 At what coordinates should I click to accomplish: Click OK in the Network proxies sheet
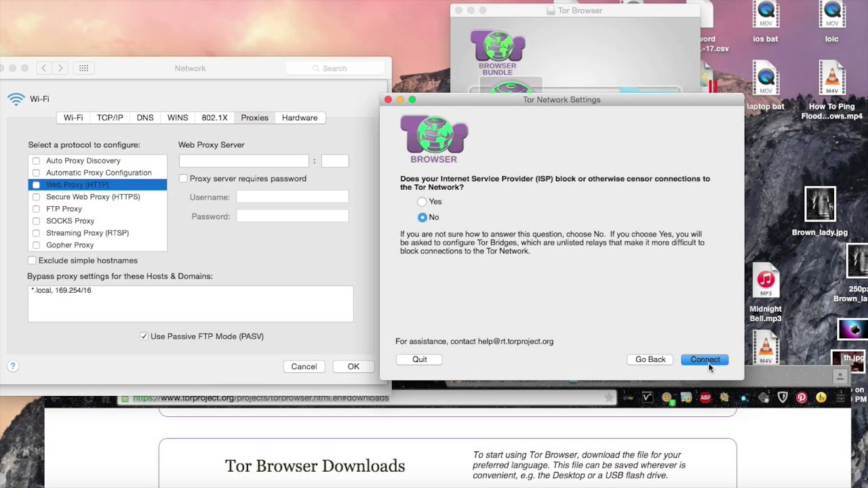353,367
